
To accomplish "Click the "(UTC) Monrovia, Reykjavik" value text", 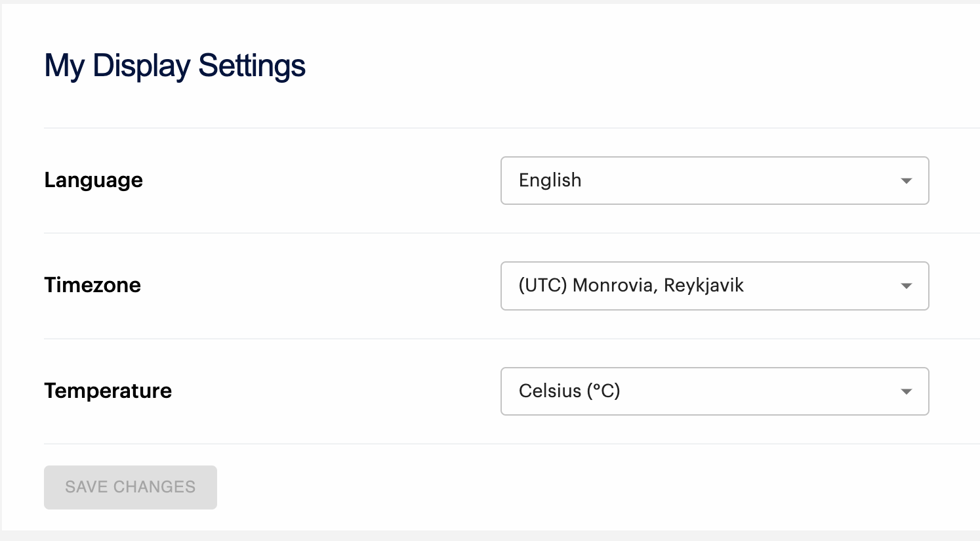I will coord(631,286).
